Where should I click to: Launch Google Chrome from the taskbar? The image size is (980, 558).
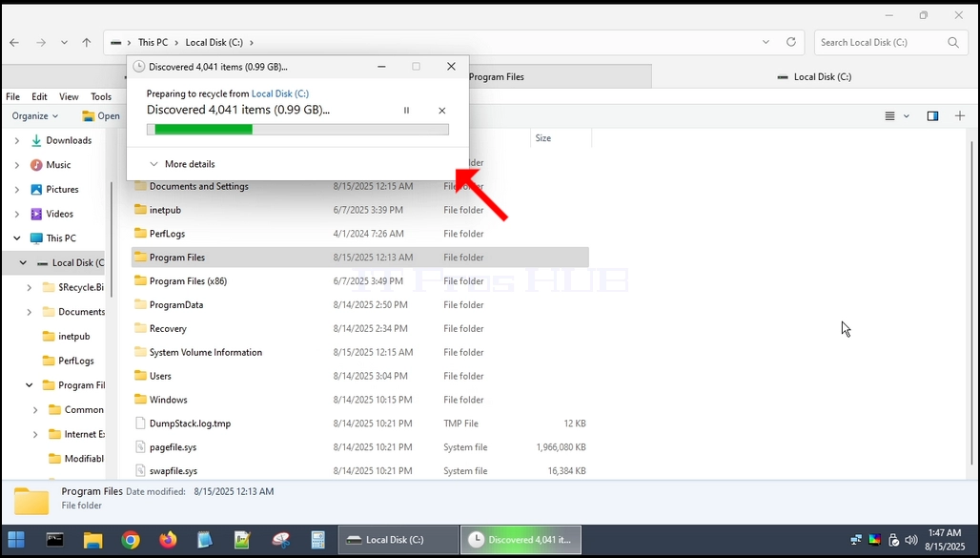(x=131, y=539)
